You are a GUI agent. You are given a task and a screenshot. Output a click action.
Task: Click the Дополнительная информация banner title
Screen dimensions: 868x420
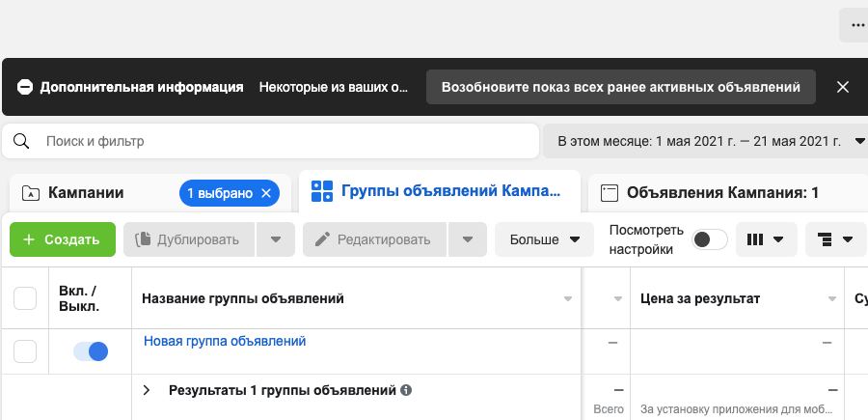coord(142,87)
